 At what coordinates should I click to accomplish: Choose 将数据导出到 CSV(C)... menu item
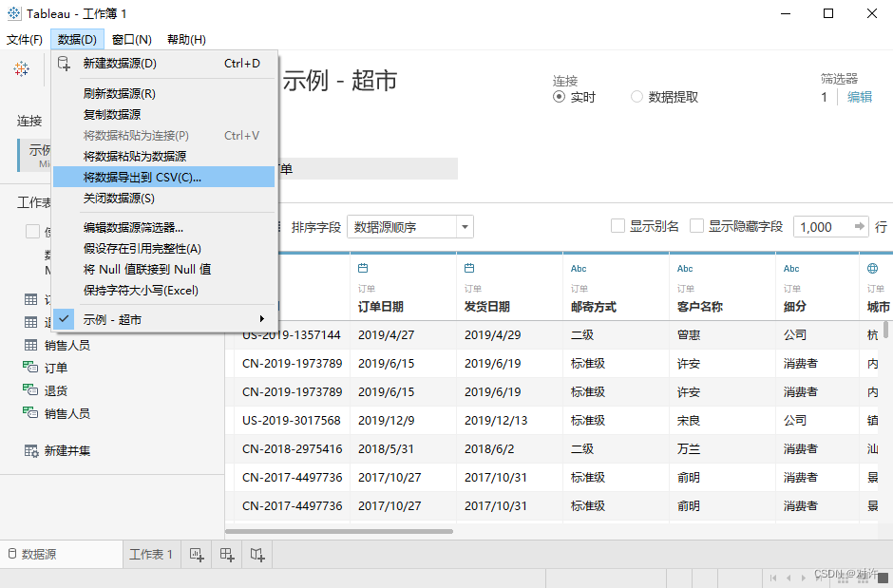[164, 177]
